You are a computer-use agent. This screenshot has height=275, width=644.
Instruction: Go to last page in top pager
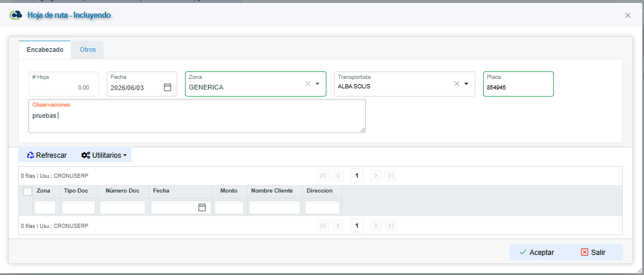pyautogui.click(x=391, y=175)
